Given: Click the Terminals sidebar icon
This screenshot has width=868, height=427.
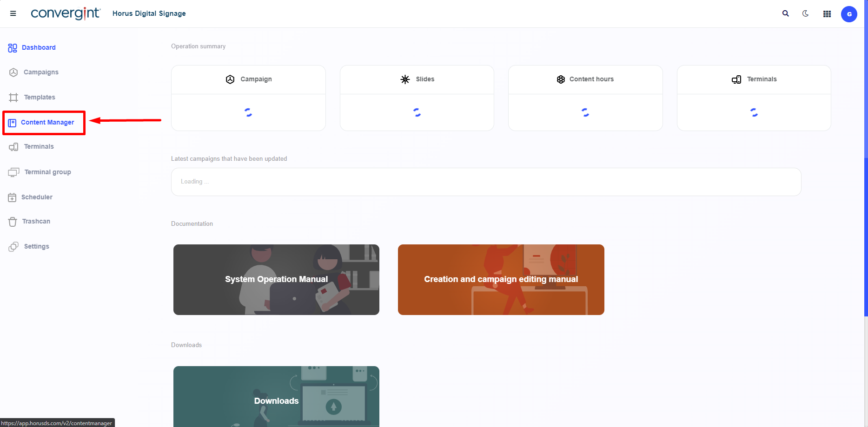Looking at the screenshot, I should point(13,147).
